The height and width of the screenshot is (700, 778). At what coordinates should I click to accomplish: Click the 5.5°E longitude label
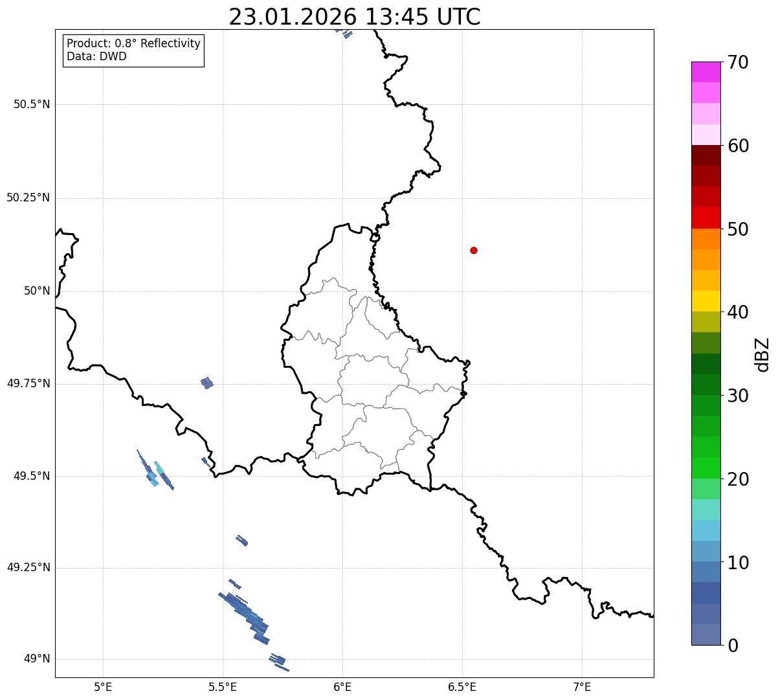[223, 687]
